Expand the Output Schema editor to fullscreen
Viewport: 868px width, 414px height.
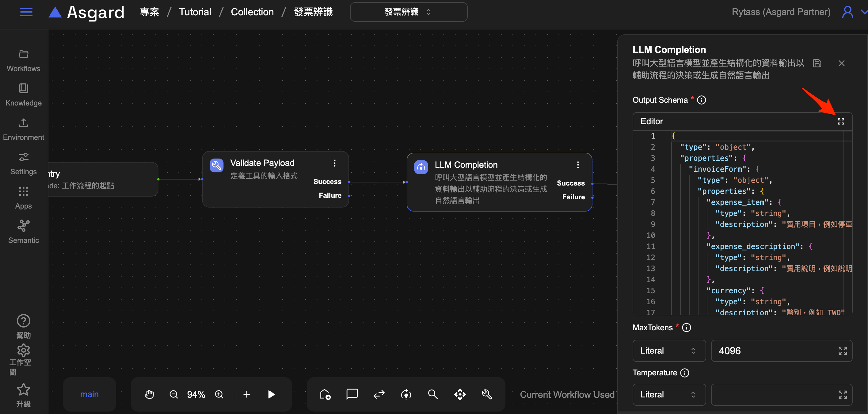click(x=841, y=121)
